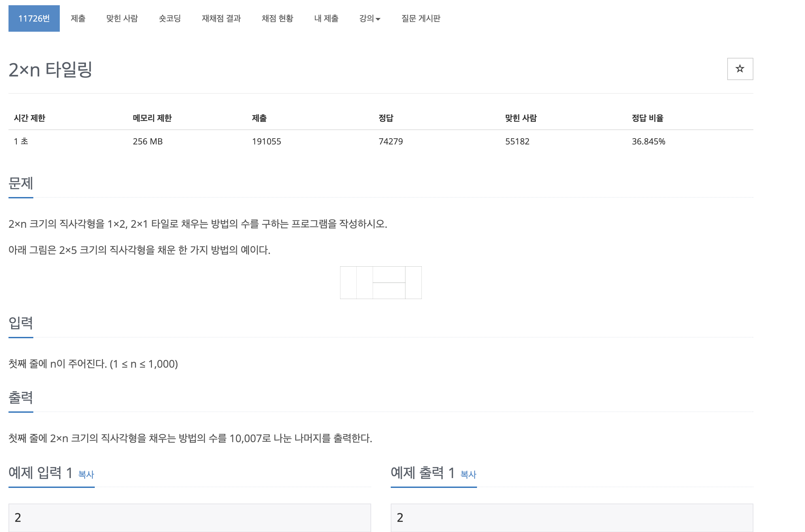Screen dimensions: 805x532
Task: Click the example output 1 box
Action: [572, 517]
